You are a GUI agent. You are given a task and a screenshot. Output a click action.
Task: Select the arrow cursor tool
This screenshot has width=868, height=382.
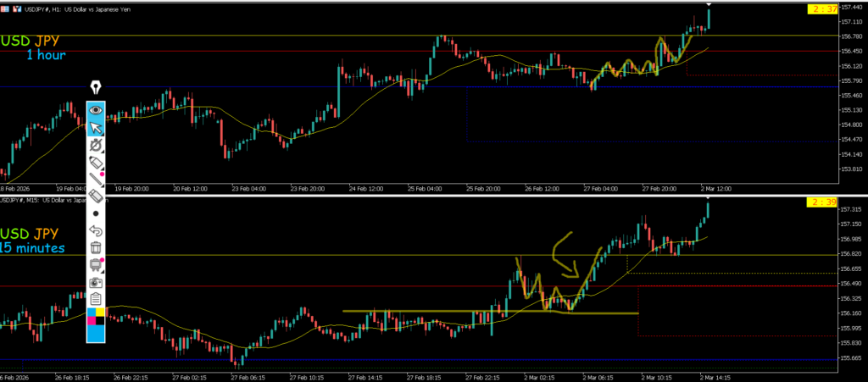[96, 128]
